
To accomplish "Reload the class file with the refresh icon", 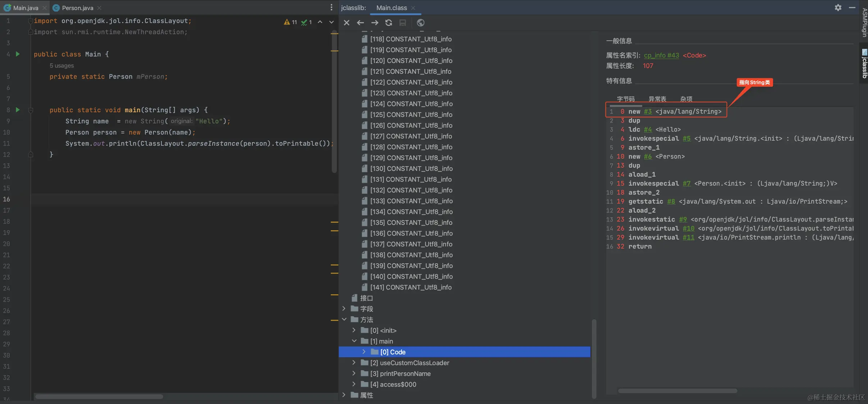I will tap(389, 23).
